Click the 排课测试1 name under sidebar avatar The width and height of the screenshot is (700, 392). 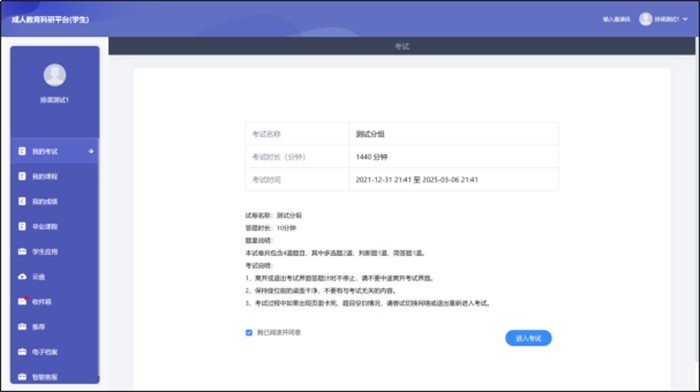point(54,100)
